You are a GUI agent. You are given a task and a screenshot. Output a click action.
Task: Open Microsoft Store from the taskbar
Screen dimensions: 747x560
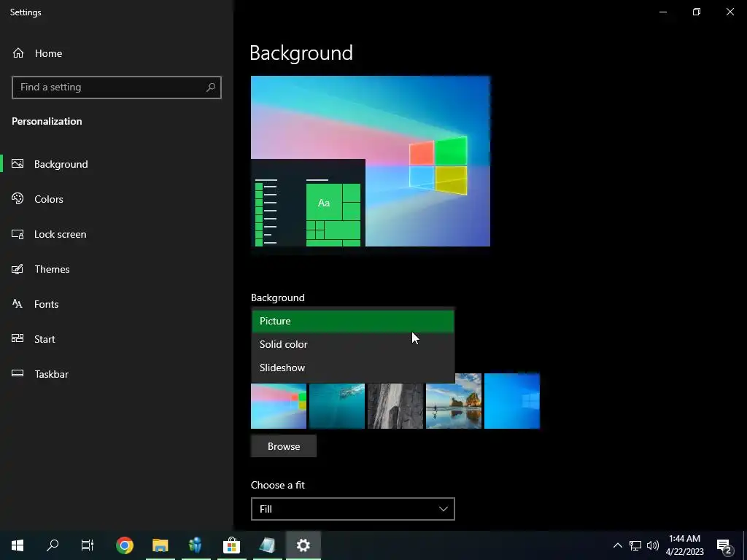(x=231, y=545)
